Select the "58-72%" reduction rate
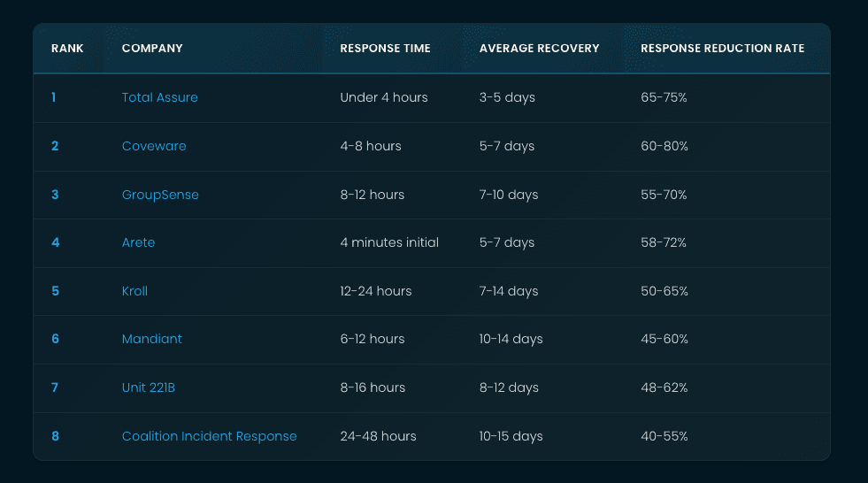This screenshot has width=868, height=483. pyautogui.click(x=664, y=242)
